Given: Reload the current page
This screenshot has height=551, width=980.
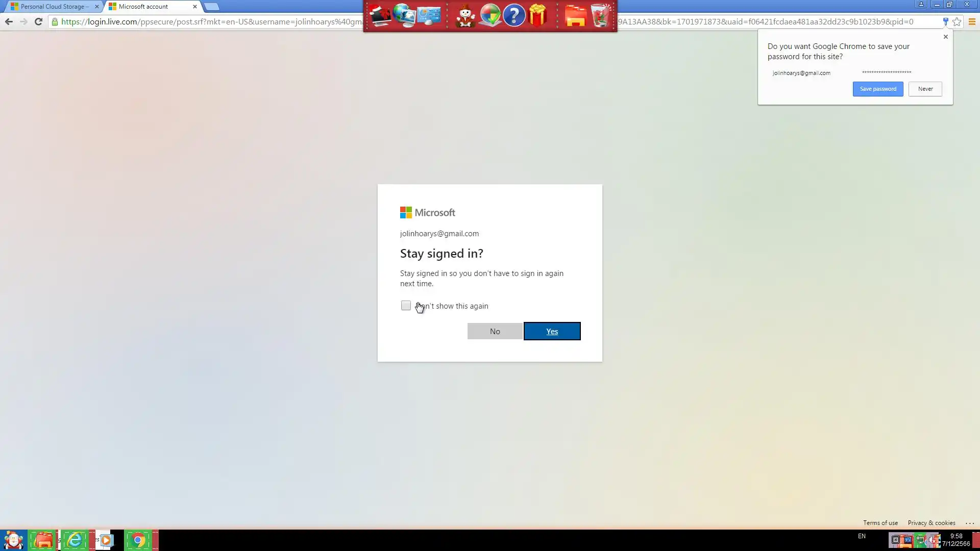Looking at the screenshot, I should [38, 21].
